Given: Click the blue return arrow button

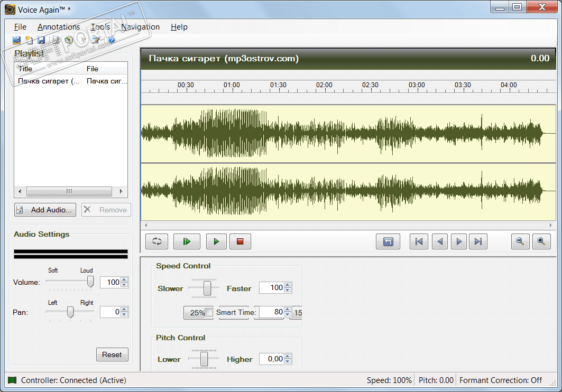Looking at the screenshot, I should (388, 241).
